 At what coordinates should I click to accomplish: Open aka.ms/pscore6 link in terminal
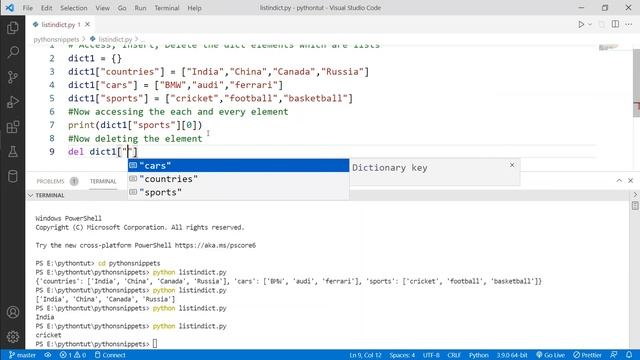215,245
